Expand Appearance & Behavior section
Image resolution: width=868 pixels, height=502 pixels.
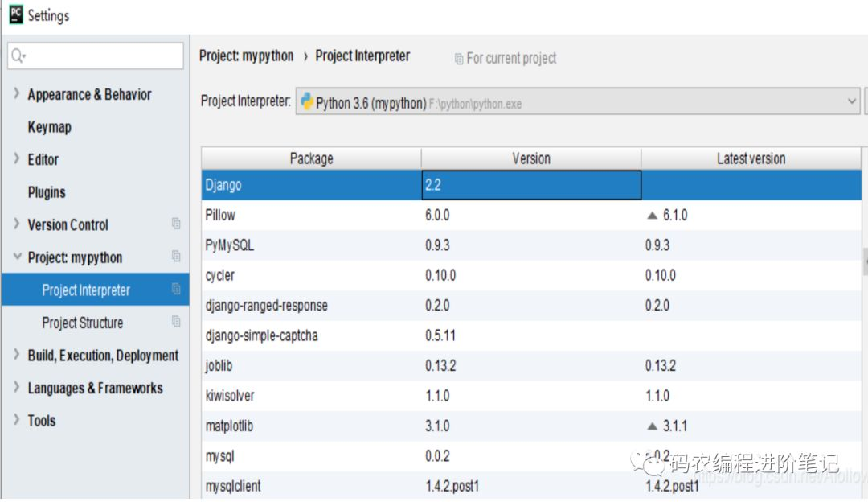pos(17,94)
